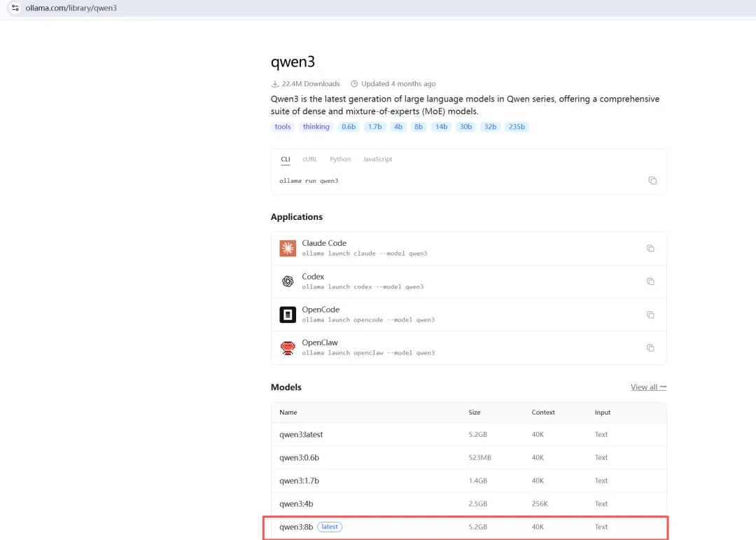
Task: Click the 2.5GB size cell
Action: tap(478, 504)
